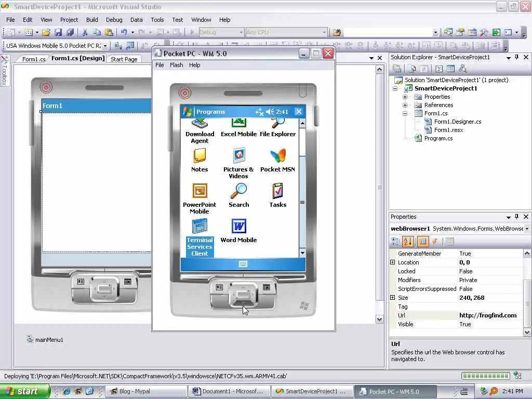Open Pictures & Videos on the emulator
The width and height of the screenshot is (532, 399).
pyautogui.click(x=238, y=163)
